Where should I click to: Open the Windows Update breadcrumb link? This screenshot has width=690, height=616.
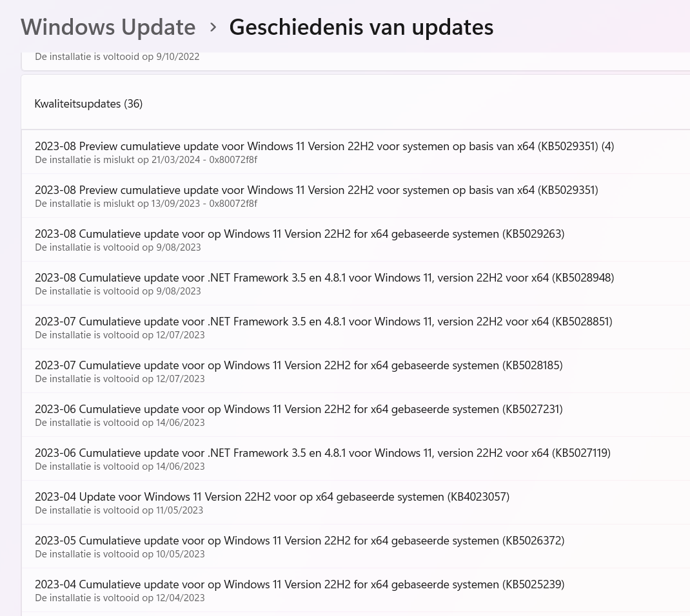point(108,27)
